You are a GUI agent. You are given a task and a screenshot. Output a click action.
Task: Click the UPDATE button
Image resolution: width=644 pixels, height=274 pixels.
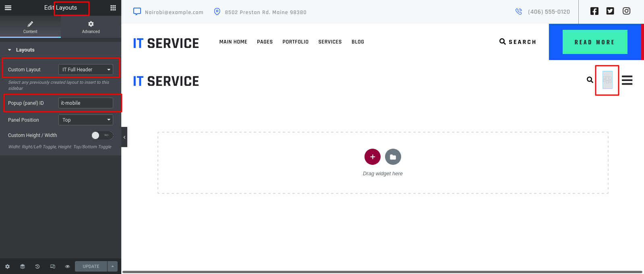[x=91, y=266]
